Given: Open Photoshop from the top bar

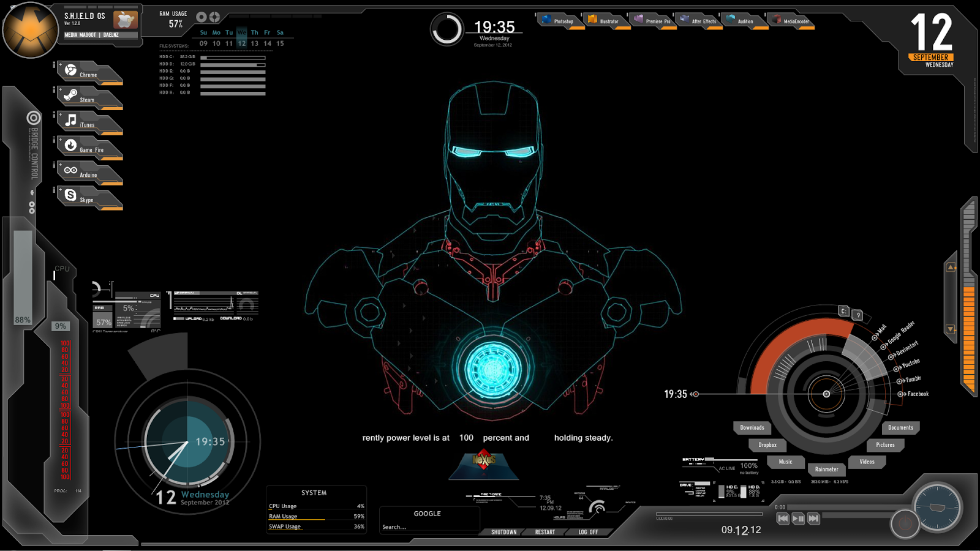Looking at the screenshot, I should point(560,21).
